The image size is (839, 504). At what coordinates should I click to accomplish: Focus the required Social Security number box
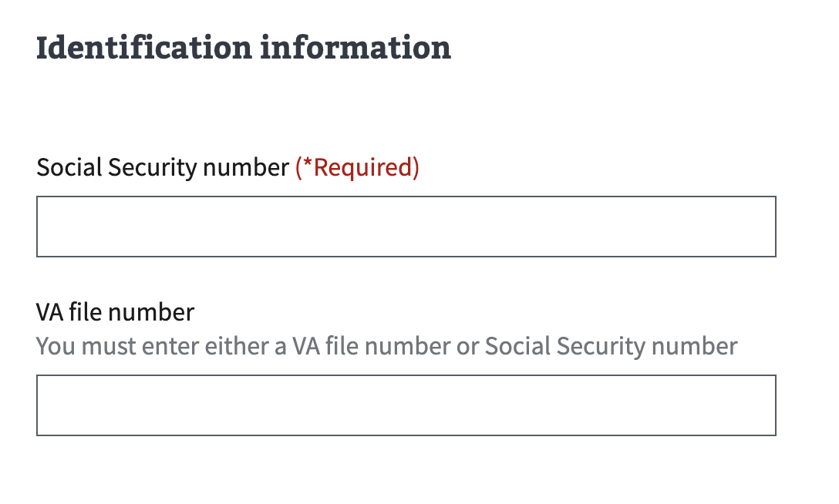point(406,227)
